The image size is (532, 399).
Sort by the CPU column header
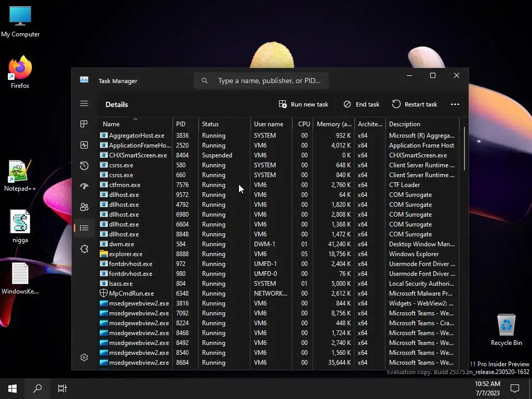303,124
